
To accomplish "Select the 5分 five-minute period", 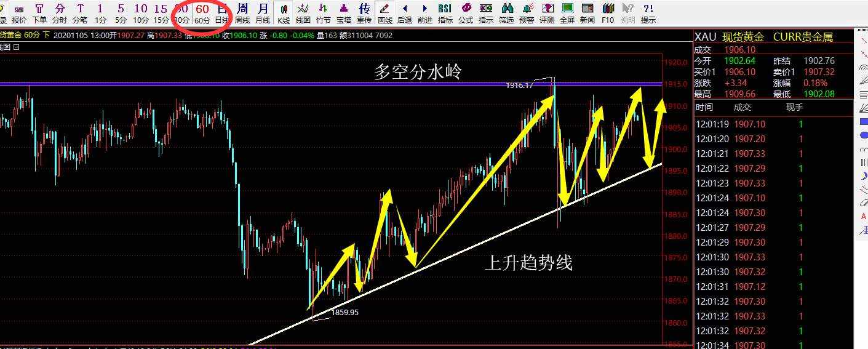I will tap(121, 14).
